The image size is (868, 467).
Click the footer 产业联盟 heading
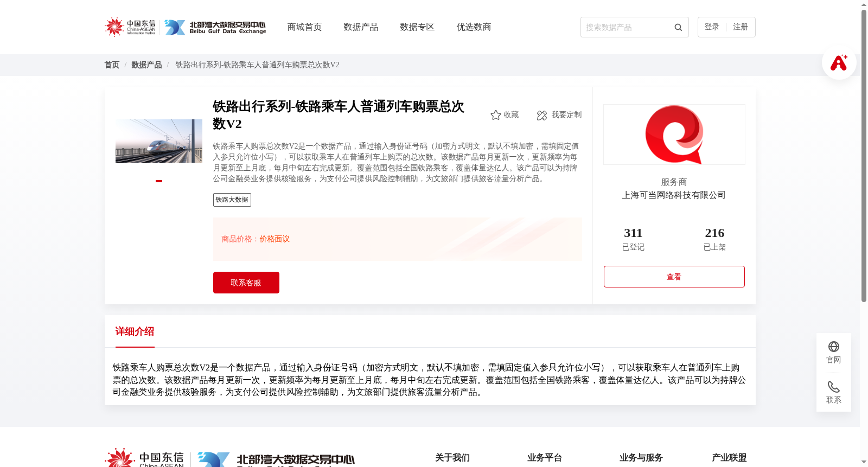729,458
